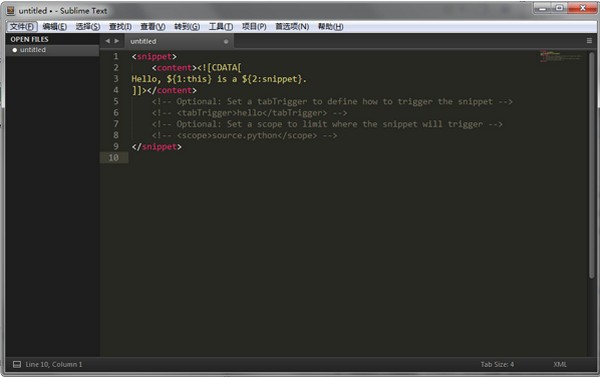Click the scope source.python comment on line 8
600x377 pixels.
coord(245,135)
